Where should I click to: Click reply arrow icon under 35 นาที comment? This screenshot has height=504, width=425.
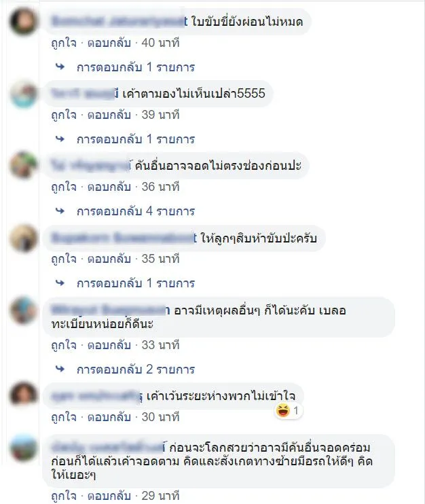click(60, 283)
